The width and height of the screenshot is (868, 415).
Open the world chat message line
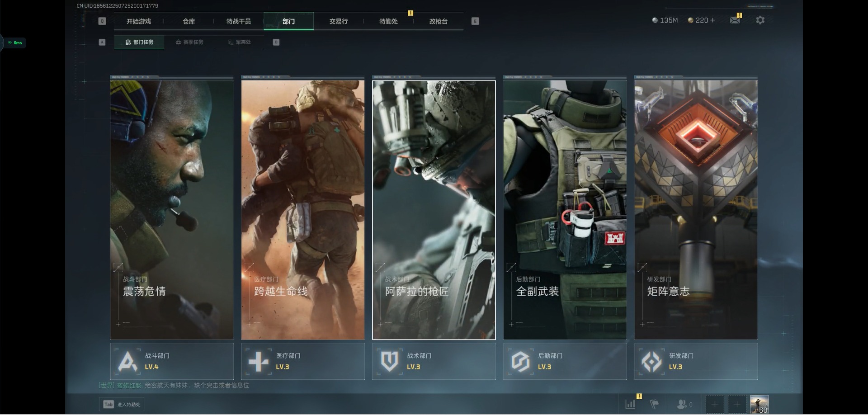[174, 385]
